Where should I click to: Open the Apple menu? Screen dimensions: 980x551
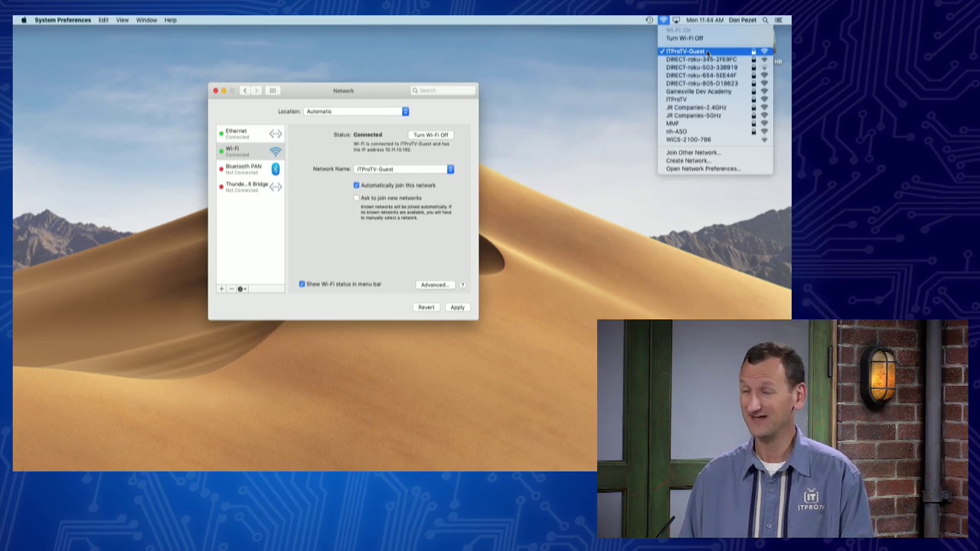pyautogui.click(x=24, y=20)
